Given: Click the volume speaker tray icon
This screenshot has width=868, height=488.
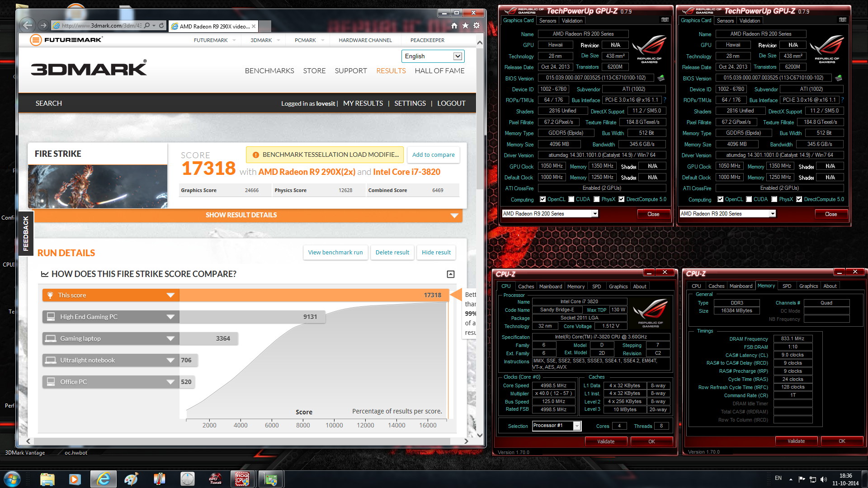Looking at the screenshot, I should click(x=823, y=479).
